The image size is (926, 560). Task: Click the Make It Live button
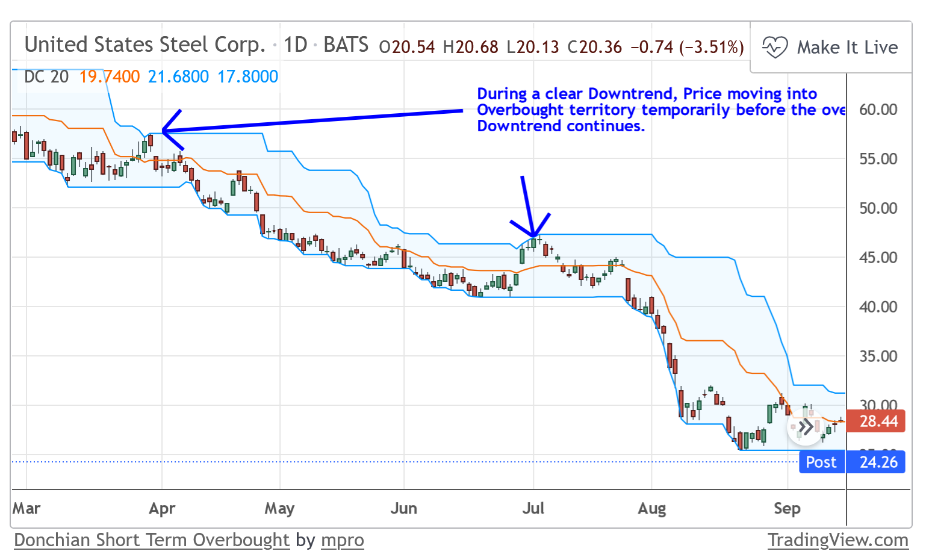pyautogui.click(x=831, y=47)
